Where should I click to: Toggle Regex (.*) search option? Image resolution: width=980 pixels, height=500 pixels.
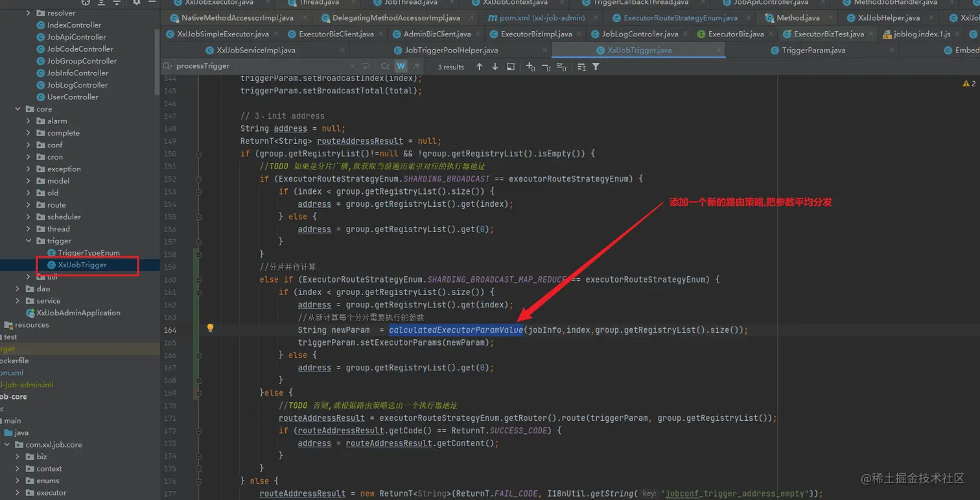(416, 66)
